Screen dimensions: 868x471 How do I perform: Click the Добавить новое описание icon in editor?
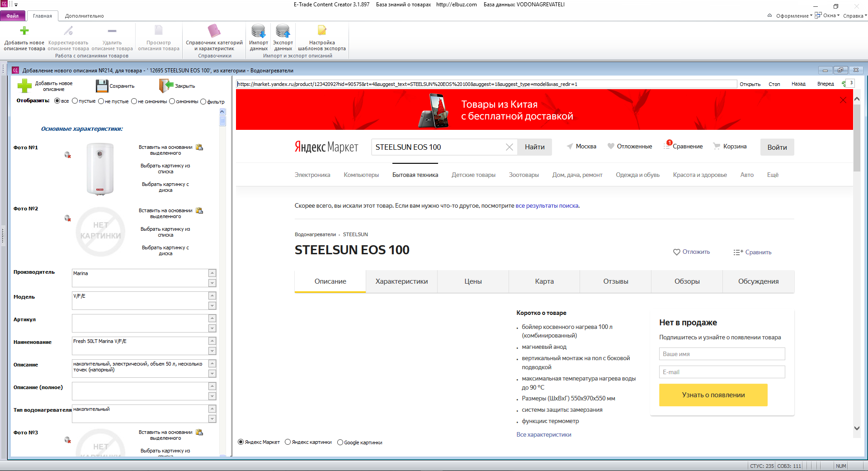(x=24, y=86)
